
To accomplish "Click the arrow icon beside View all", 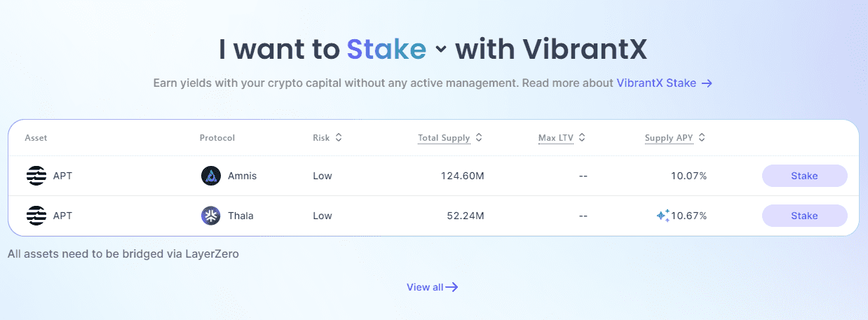I will point(452,287).
